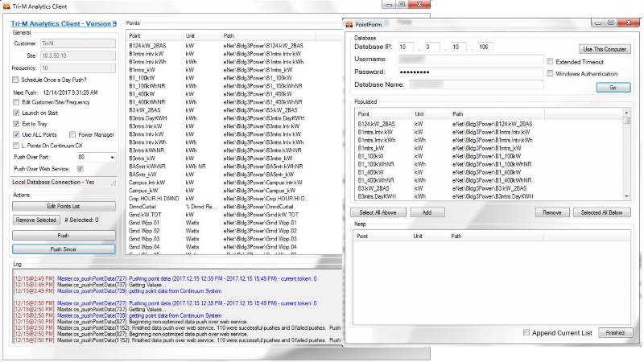Click Use This Computer button
Viewport: 644px width, 362px height.
[605, 49]
